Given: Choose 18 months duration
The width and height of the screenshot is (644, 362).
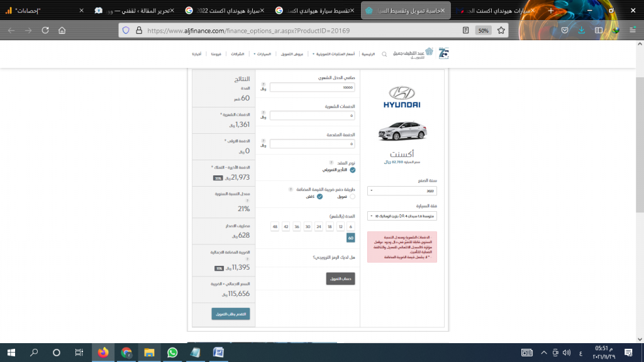Looking at the screenshot, I should click(330, 226).
